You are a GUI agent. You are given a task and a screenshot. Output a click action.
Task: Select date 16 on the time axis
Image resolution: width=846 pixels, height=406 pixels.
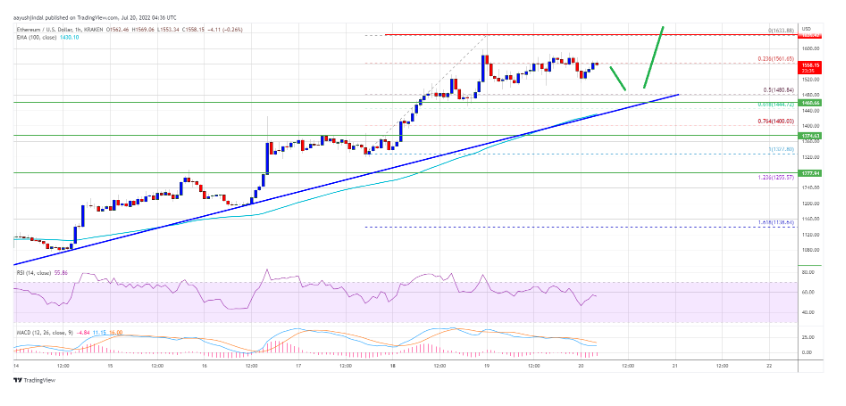204,366
